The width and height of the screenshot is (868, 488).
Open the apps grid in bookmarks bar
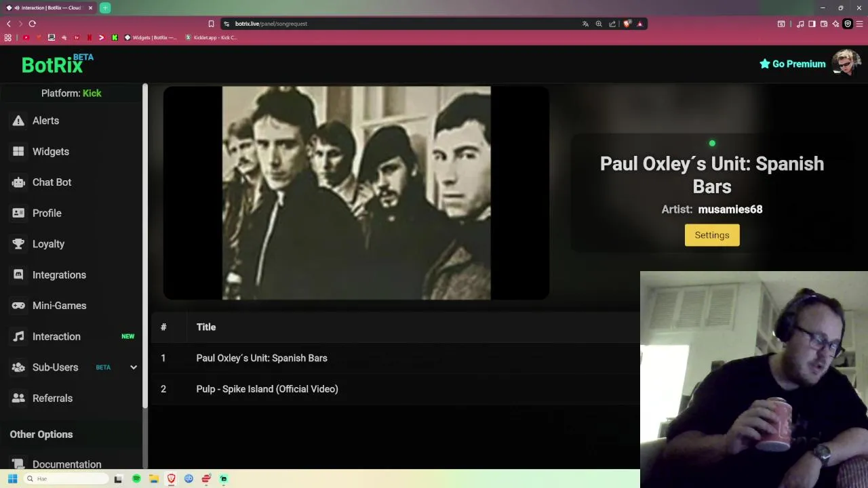[x=8, y=37]
